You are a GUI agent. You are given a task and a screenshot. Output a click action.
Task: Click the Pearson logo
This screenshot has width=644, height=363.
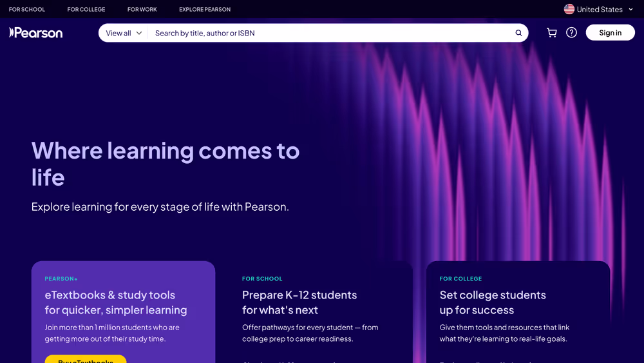pyautogui.click(x=36, y=33)
